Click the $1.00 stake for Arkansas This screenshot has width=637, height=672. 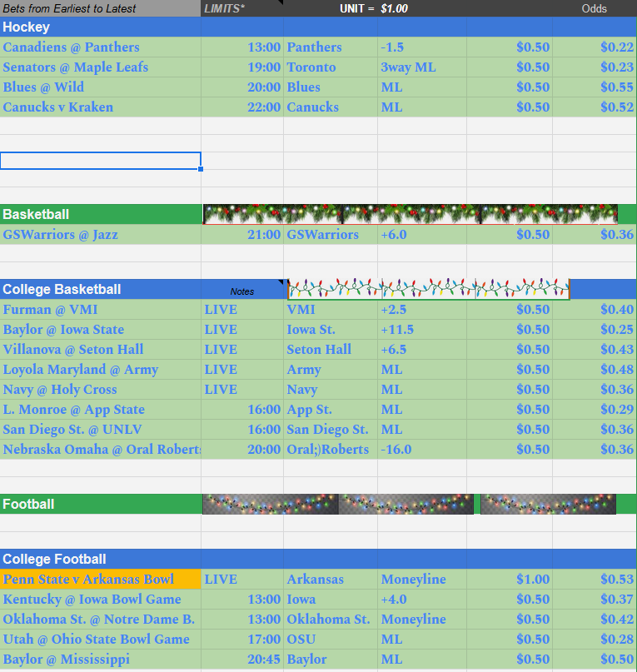[510, 579]
